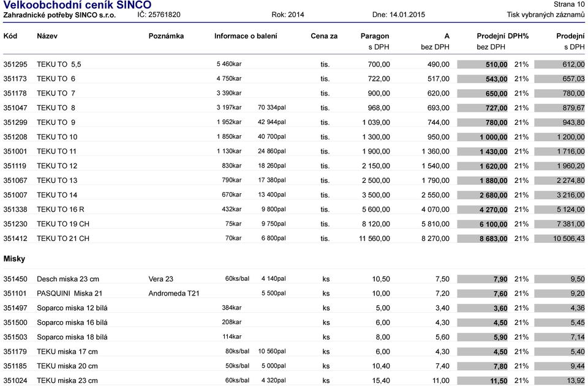Click the 'Název' column header
Image resolution: width=588 pixels, height=386 pixels.
(x=47, y=36)
